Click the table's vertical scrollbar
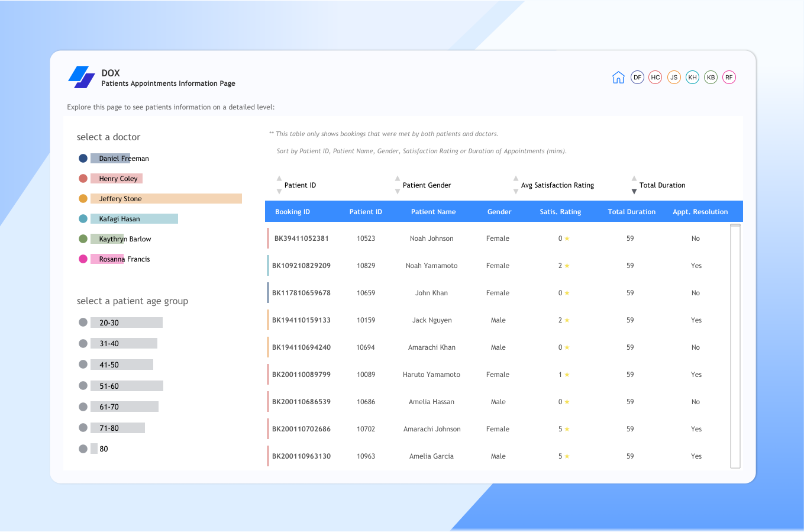The height and width of the screenshot is (532, 804). 735,346
